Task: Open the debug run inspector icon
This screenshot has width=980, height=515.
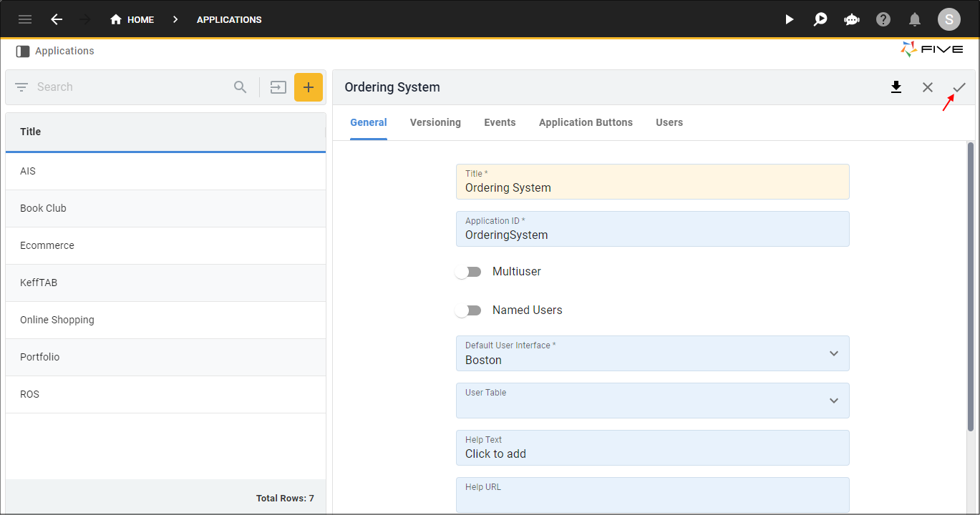Action: (820, 19)
